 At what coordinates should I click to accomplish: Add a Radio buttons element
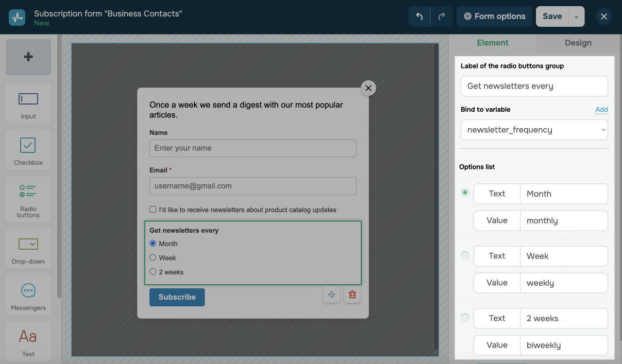28,197
